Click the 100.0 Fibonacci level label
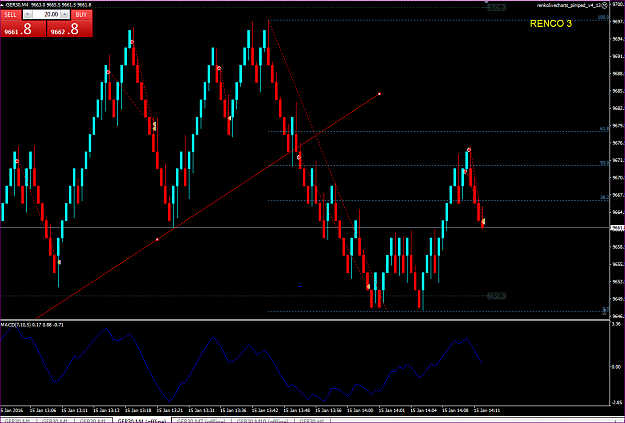This screenshot has width=625, height=423. point(603,18)
